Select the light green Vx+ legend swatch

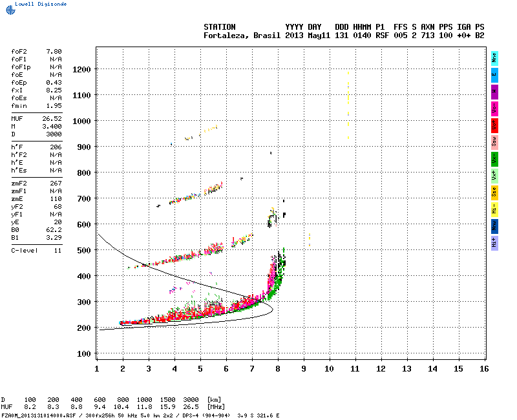[494, 176]
